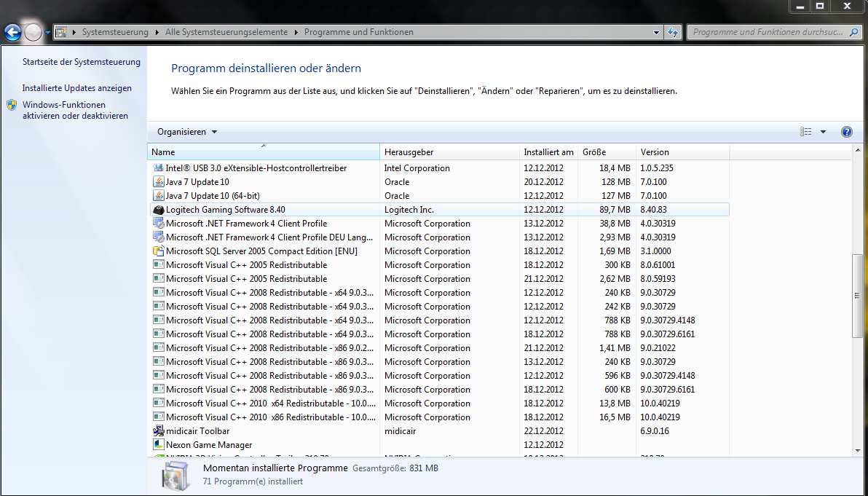Click the shield icon beside Windows-Funktionen
This screenshot has width=868, height=496.
click(x=12, y=105)
